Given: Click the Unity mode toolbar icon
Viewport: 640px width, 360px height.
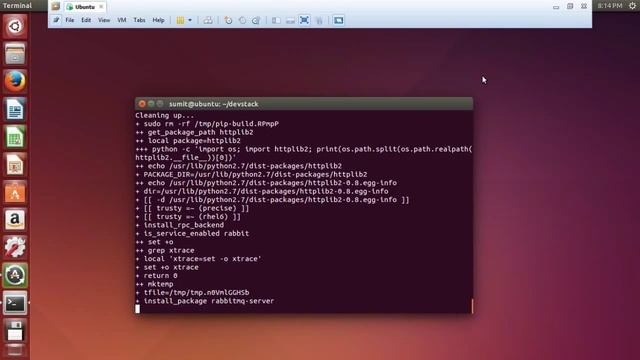Looking at the screenshot, I should coord(319,20).
